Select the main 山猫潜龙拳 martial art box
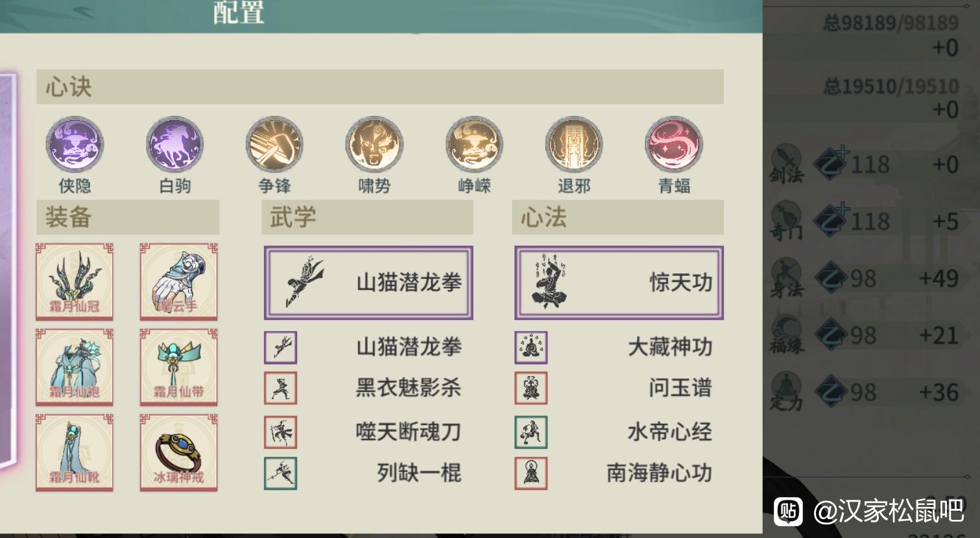The width and height of the screenshot is (980, 538). 368,282
